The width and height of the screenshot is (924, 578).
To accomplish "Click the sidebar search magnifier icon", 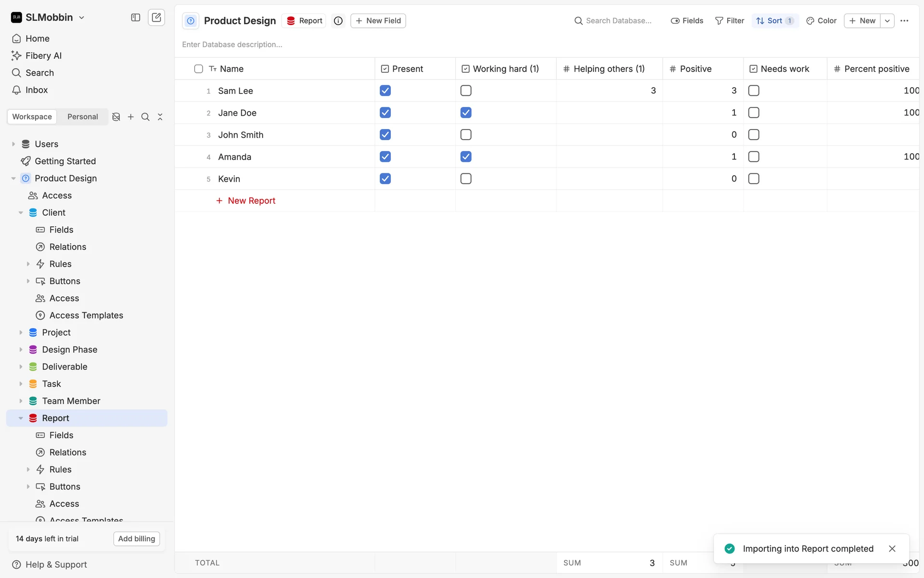I will (x=145, y=117).
